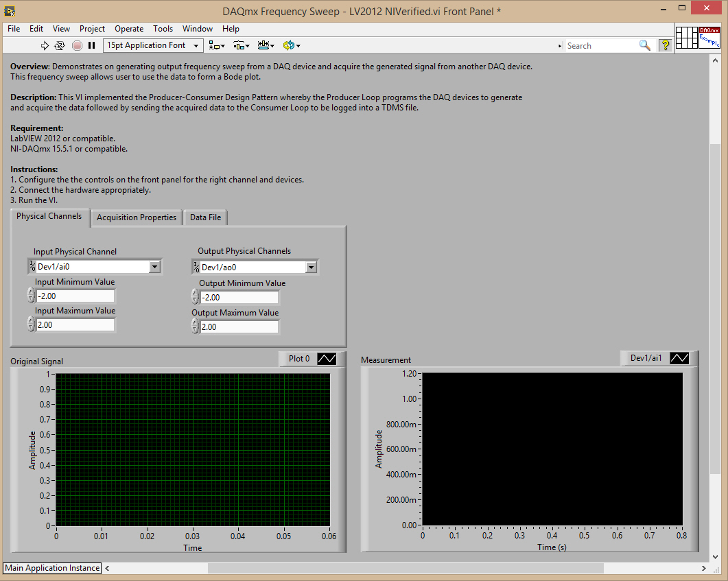The height and width of the screenshot is (581, 728).
Task: Open the 15pt Application Font dropdown
Action: 153,45
